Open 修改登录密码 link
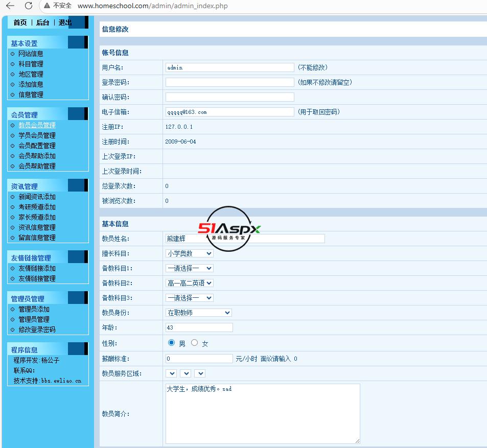This screenshot has height=448, width=487. pos(37,329)
